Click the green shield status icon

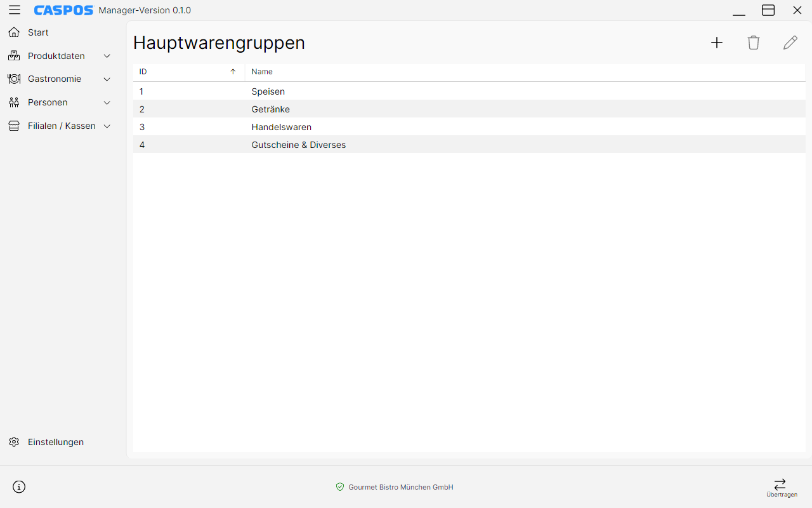[x=340, y=487]
